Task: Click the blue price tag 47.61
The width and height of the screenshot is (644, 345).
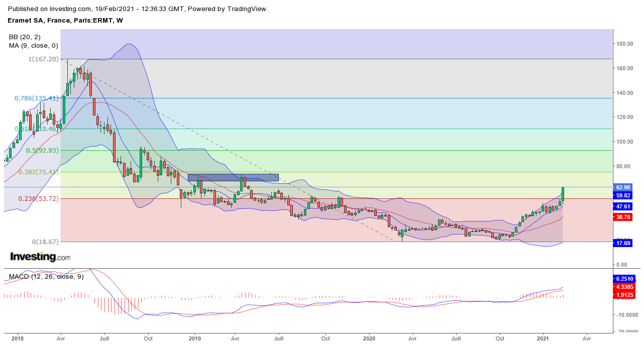Action: (x=623, y=206)
